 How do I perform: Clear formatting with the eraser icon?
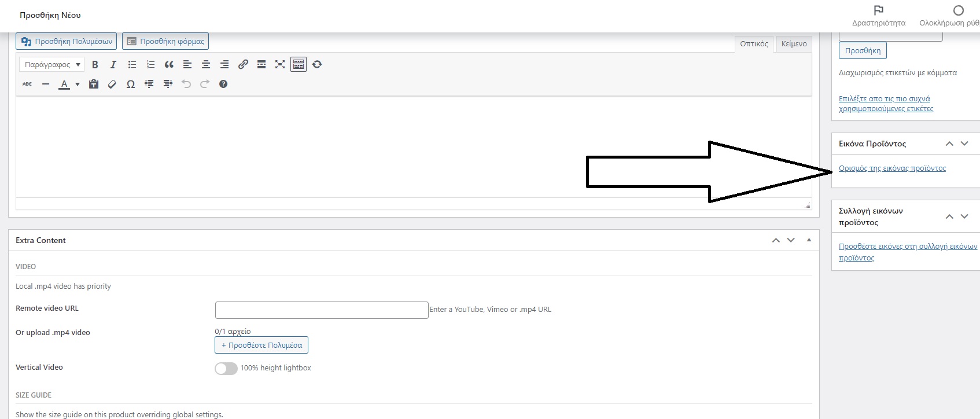pos(112,84)
